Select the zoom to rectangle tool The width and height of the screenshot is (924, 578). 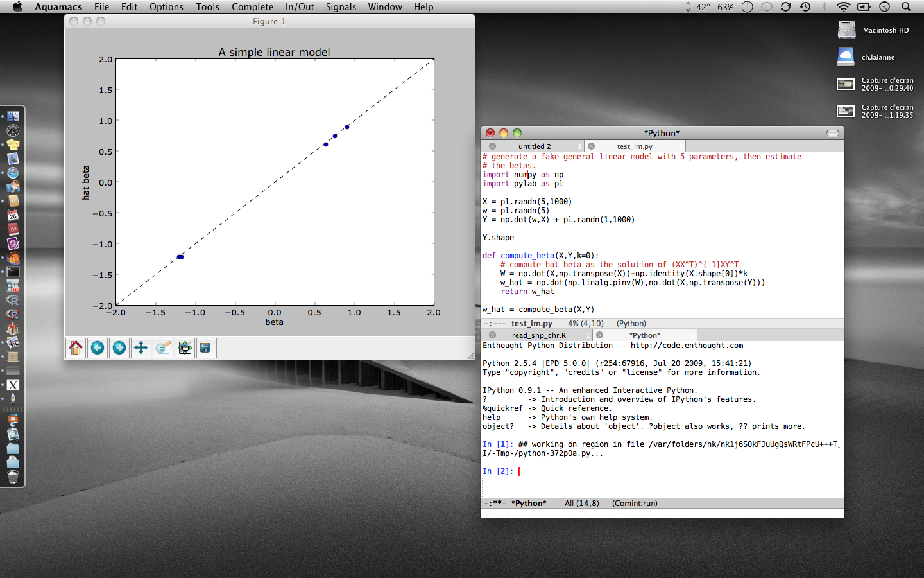click(x=163, y=348)
